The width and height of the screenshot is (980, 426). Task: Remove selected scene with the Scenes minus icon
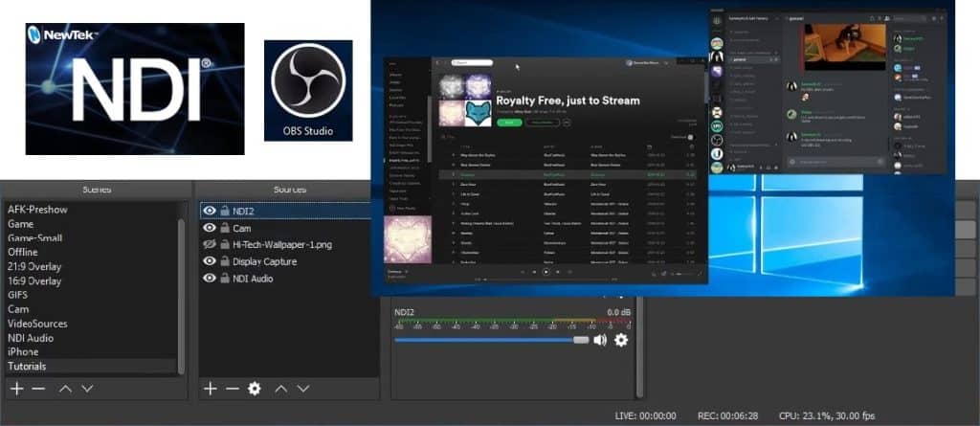tap(38, 389)
